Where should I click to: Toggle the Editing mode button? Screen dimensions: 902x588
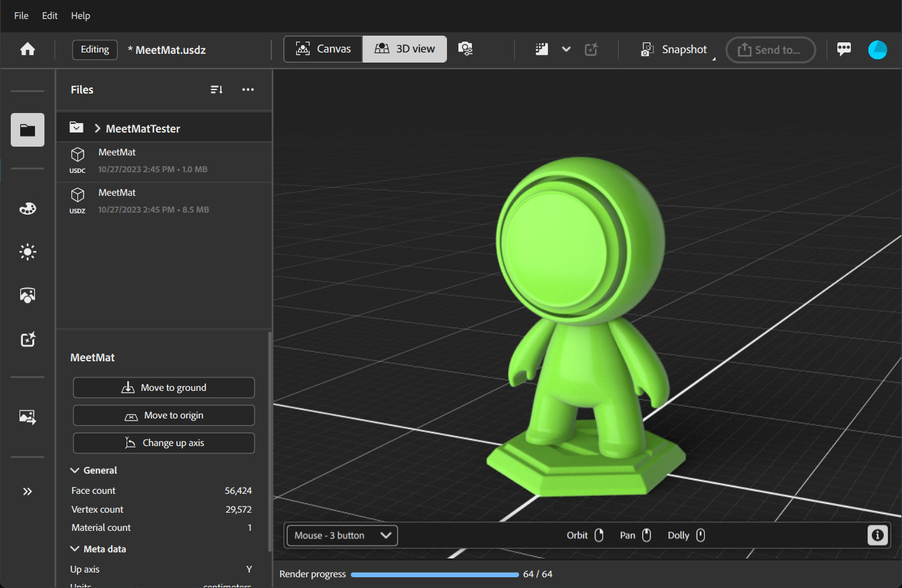[95, 49]
